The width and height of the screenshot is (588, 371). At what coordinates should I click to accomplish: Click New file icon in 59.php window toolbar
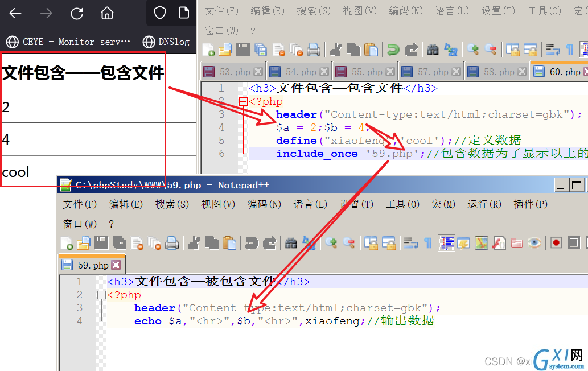[x=67, y=243]
